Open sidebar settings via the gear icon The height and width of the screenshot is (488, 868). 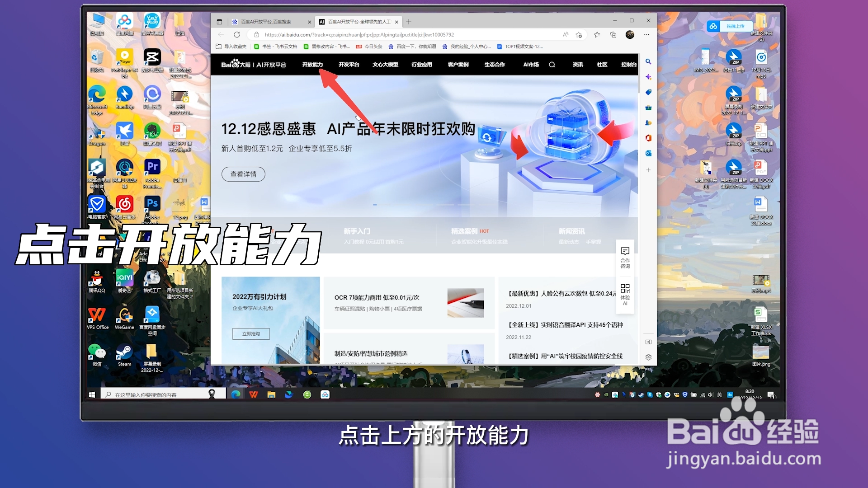[x=648, y=357]
